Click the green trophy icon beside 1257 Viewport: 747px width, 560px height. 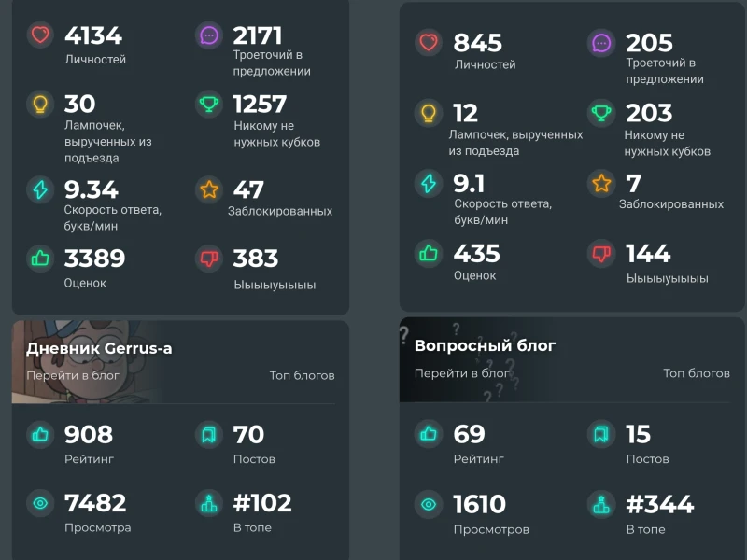(209, 104)
